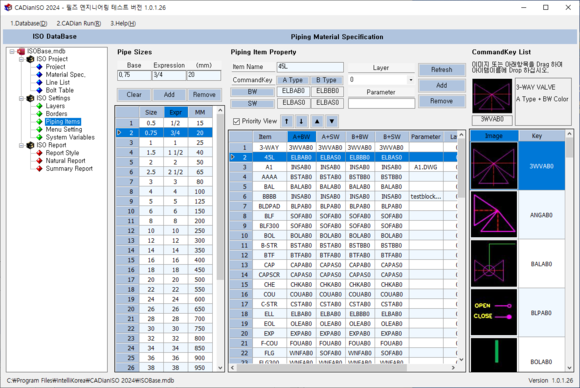Screen dimensions: 580x388
Task: Click the A Type header button
Action: pos(293,80)
